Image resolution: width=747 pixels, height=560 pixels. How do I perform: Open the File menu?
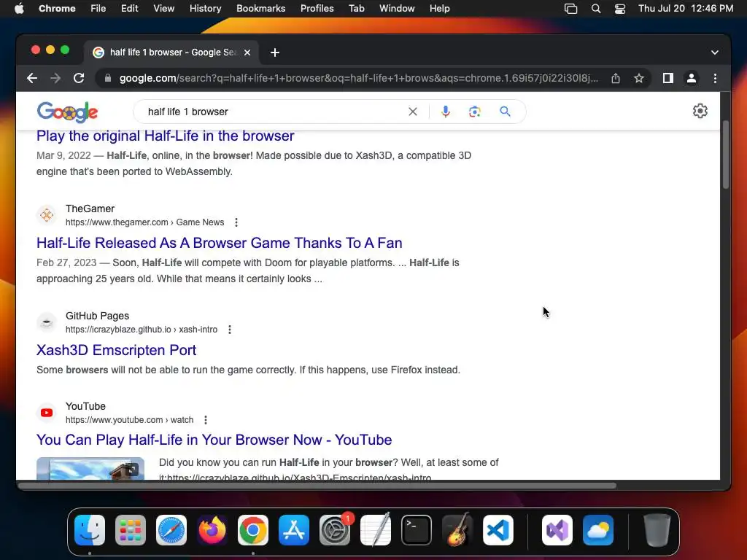[98, 9]
